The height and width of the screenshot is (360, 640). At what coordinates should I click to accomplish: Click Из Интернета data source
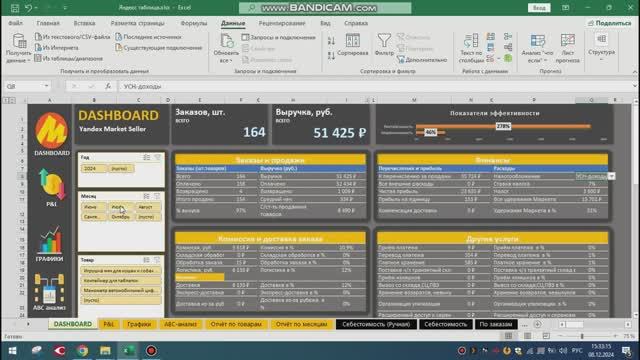point(56,48)
